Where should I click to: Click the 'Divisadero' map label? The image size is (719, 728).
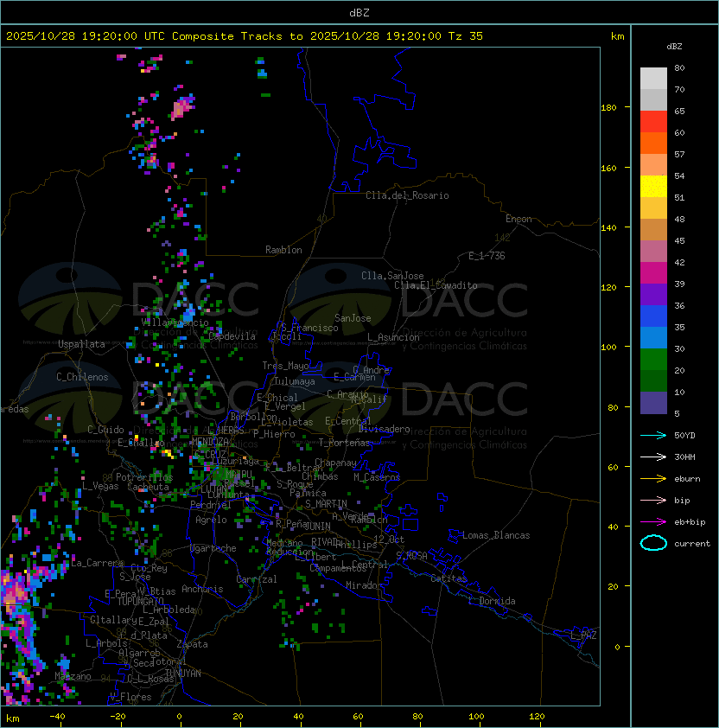pyautogui.click(x=385, y=429)
